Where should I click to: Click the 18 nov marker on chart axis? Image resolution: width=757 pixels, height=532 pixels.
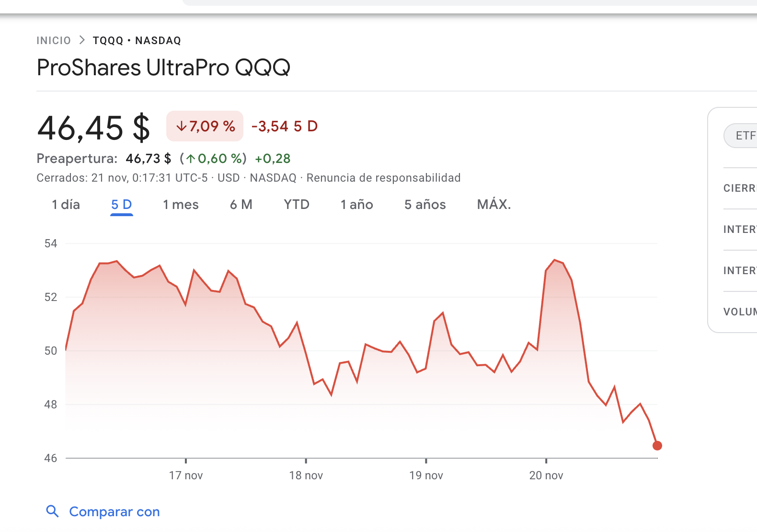click(x=306, y=475)
